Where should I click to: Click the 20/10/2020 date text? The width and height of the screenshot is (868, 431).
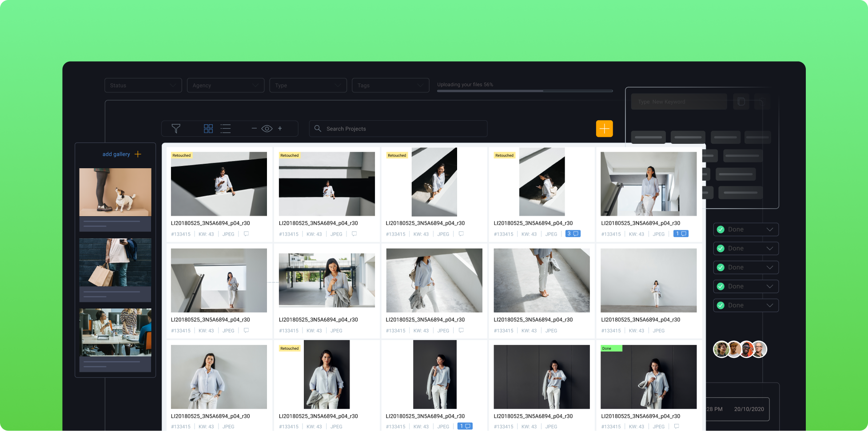click(749, 409)
